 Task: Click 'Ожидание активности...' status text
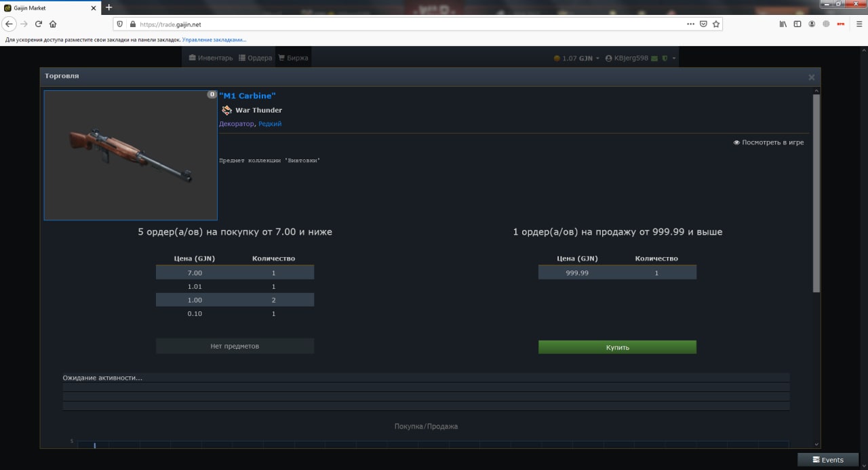102,378
